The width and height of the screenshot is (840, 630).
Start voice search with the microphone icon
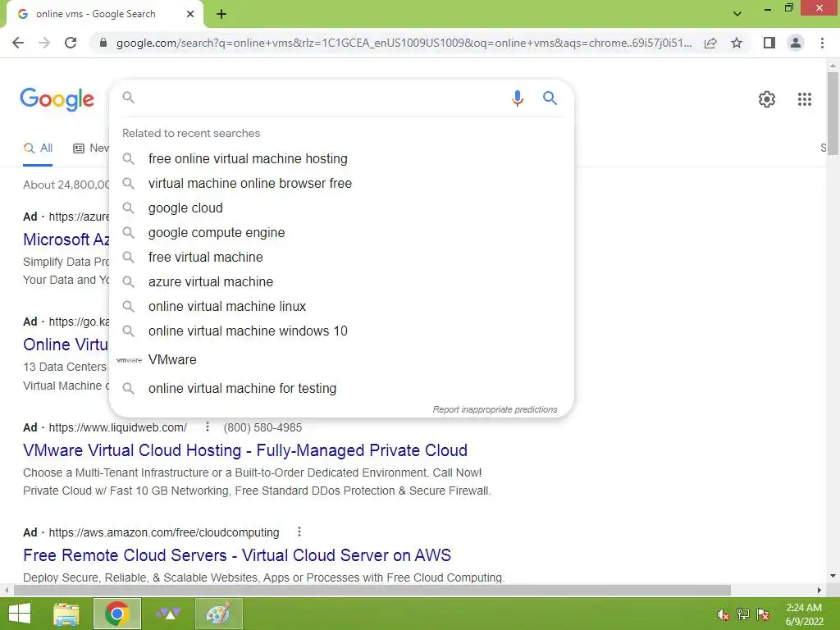click(x=517, y=98)
